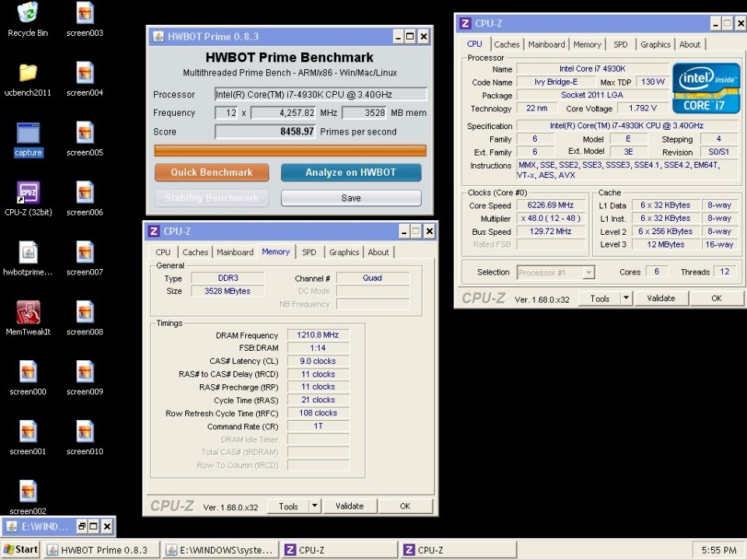Click Validate in the right CPU-Z window

661,298
